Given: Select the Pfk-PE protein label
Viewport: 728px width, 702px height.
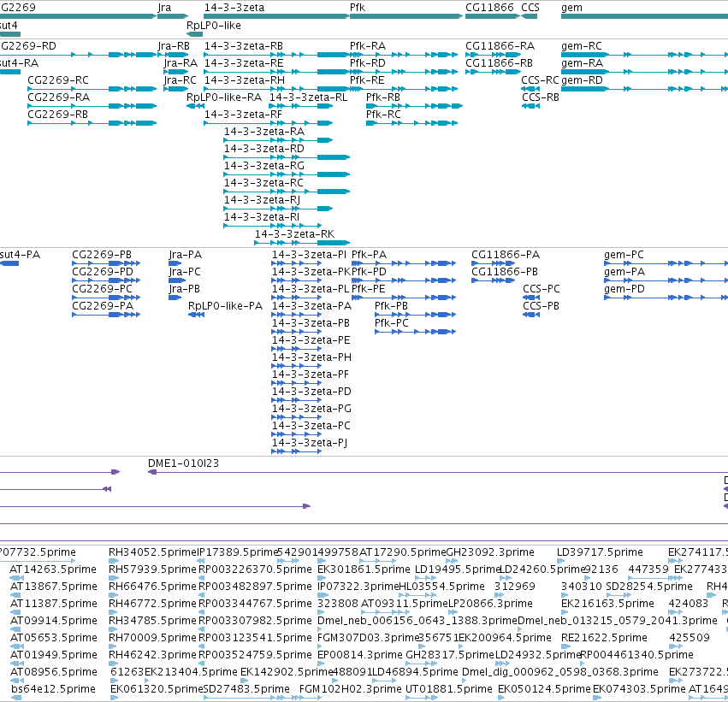Looking at the screenshot, I should pyautogui.click(x=368, y=289).
